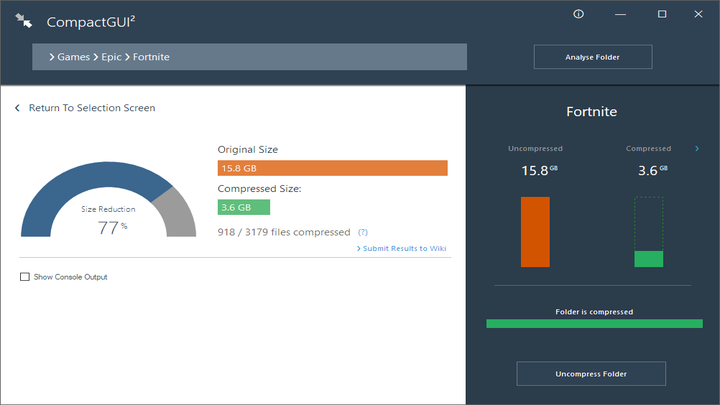This screenshot has height=405, width=720.
Task: Maximize the CompactGUI window
Action: click(662, 14)
